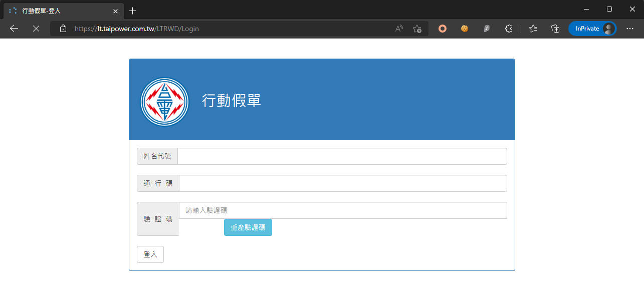Click the 姓名代號 label
The height and width of the screenshot is (291, 644).
pos(157,156)
